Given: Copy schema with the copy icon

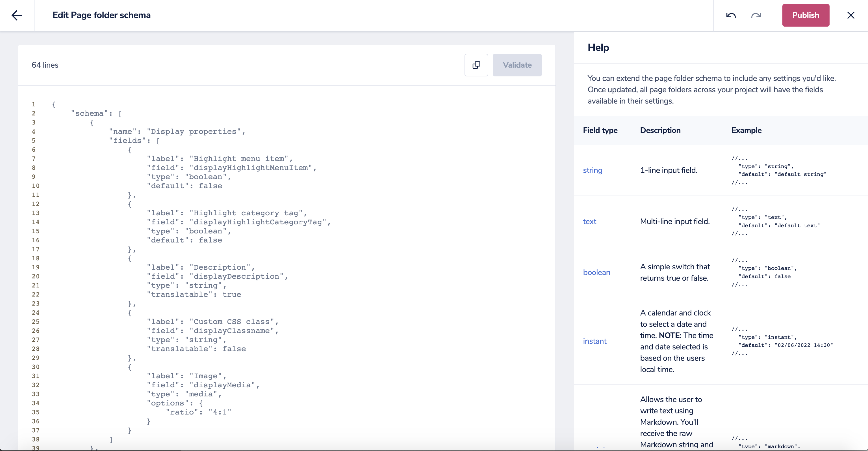Looking at the screenshot, I should (x=476, y=65).
